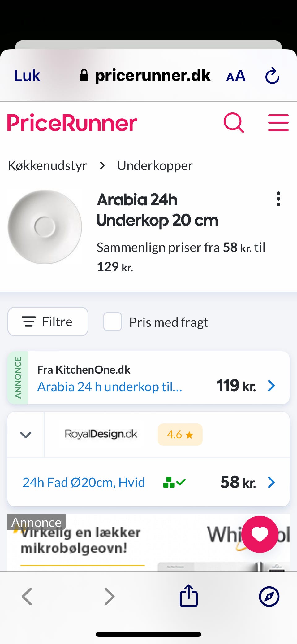Screen dimensions: 297x644
Task: Tap the Safari share icon
Action: [x=189, y=596]
